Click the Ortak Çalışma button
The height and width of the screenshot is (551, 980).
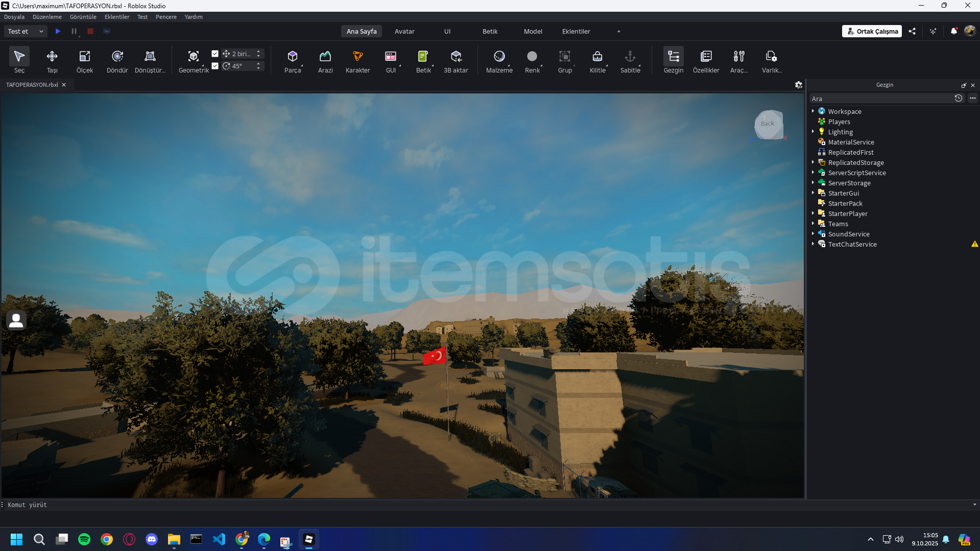(x=872, y=31)
